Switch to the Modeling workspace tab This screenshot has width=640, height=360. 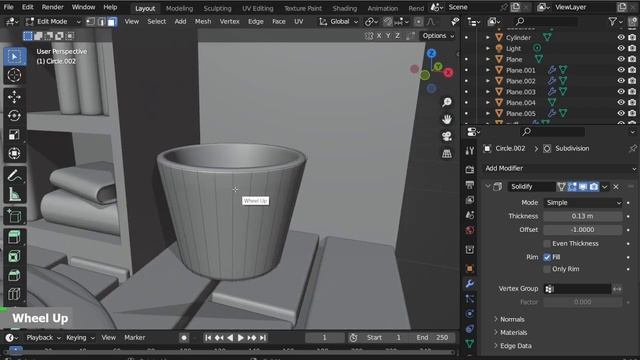tap(179, 8)
